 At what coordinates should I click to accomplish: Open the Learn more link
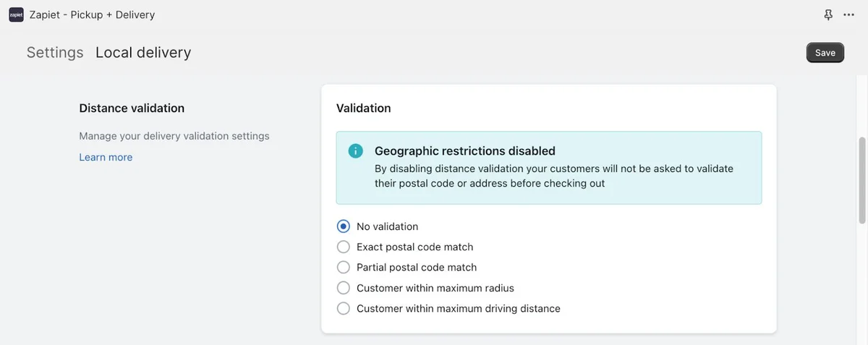click(106, 157)
